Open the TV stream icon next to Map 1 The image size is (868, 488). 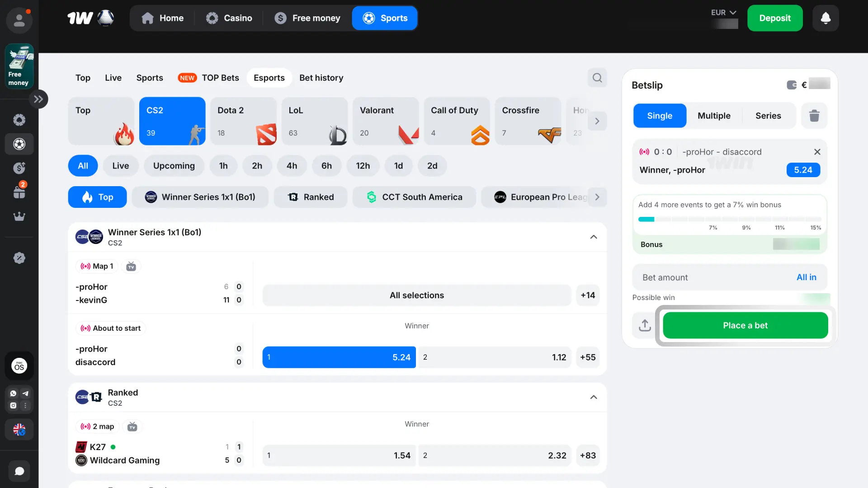click(x=131, y=266)
